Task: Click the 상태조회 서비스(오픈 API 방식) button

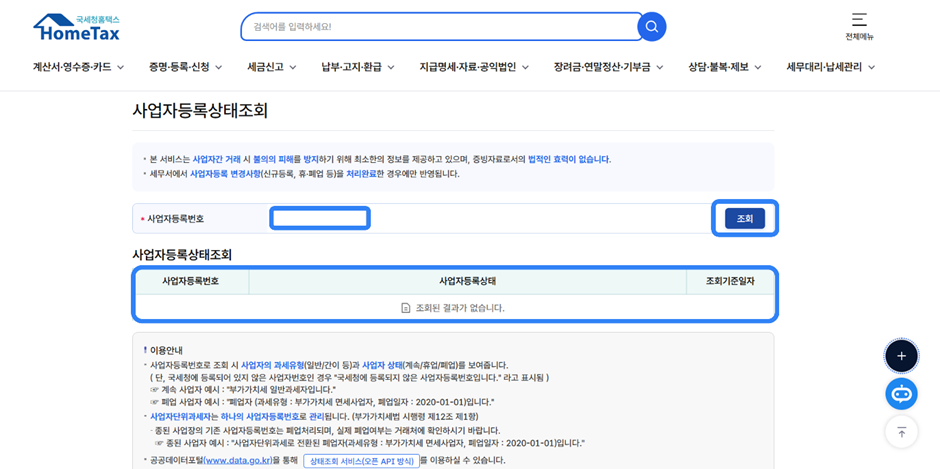Action: click(361, 461)
